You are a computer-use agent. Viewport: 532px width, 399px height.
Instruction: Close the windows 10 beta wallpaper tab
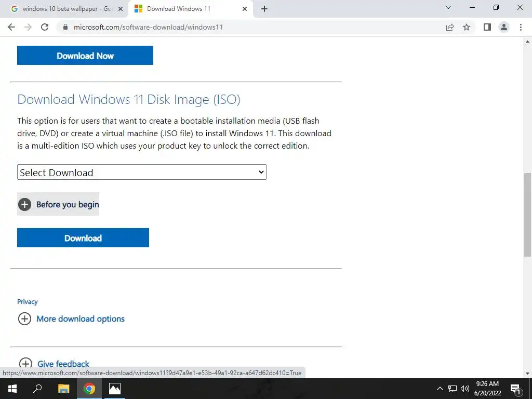click(121, 9)
